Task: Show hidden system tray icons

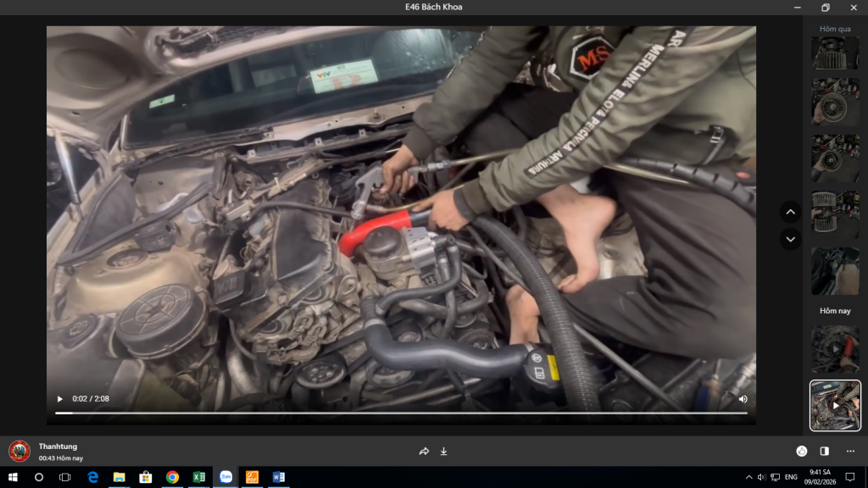Action: [749, 477]
